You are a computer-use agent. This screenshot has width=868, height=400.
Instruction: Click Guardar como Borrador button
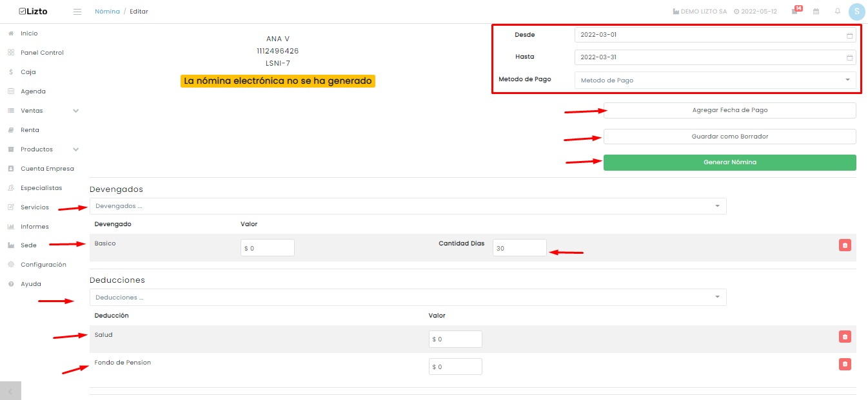[x=729, y=137]
